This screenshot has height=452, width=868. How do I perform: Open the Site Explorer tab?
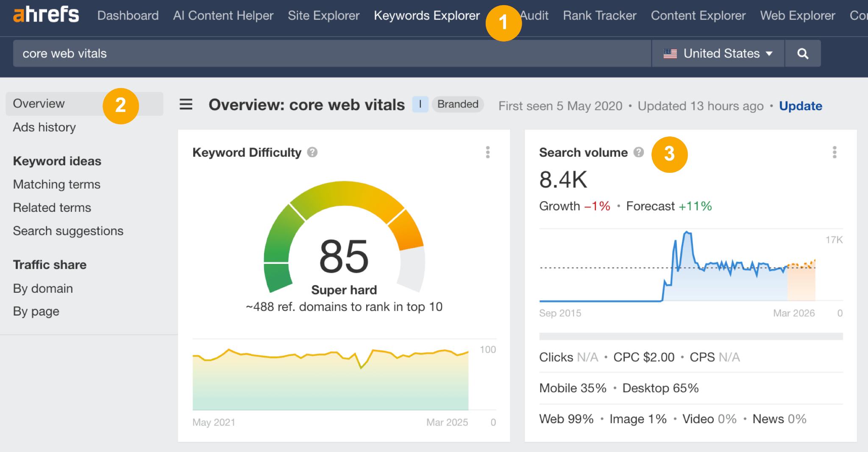click(x=323, y=16)
